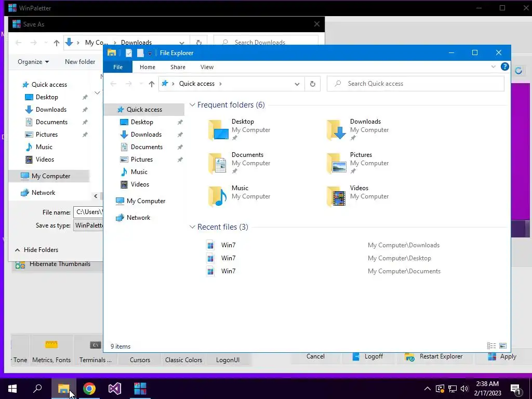Open File Explorer help icon

tap(504, 66)
